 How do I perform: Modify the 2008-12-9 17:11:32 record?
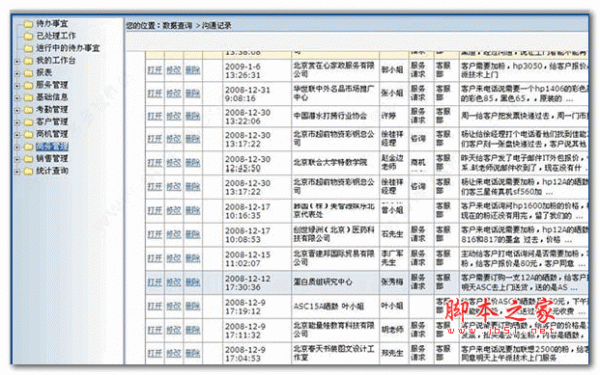pyautogui.click(x=174, y=330)
